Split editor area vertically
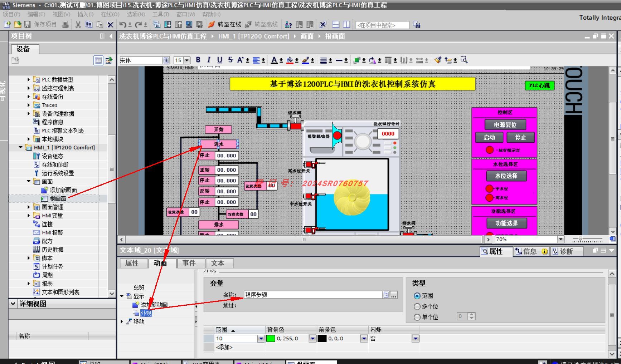 346,24
